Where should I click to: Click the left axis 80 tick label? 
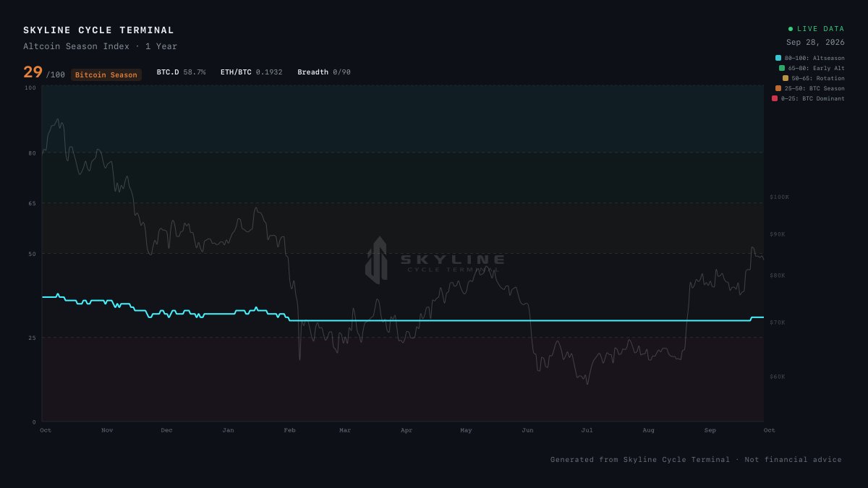[x=33, y=153]
